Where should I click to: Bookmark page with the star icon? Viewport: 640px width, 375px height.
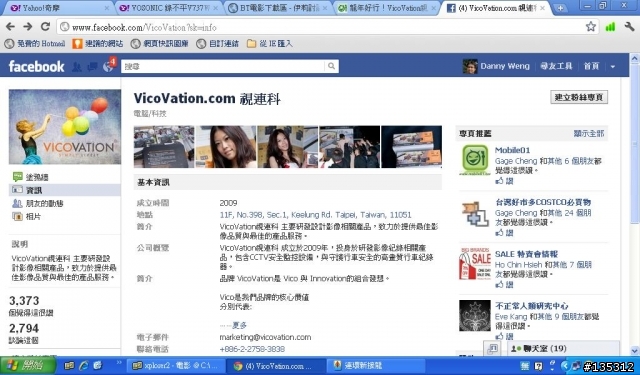(591, 27)
